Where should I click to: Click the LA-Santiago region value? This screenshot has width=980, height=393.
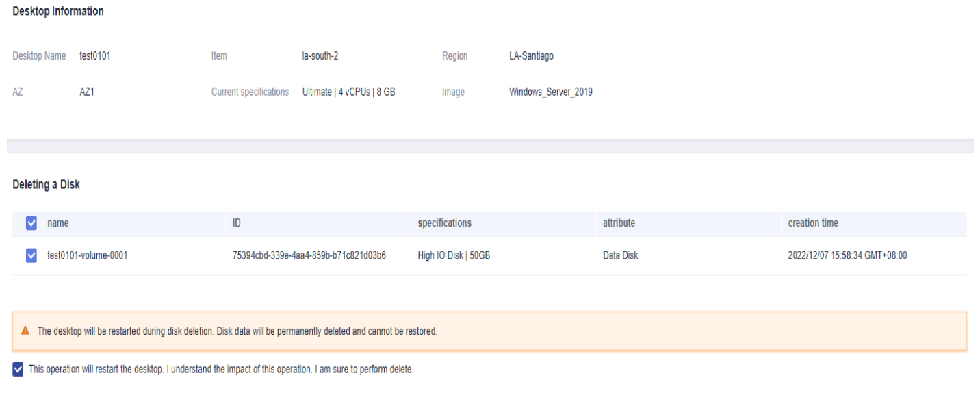(532, 56)
